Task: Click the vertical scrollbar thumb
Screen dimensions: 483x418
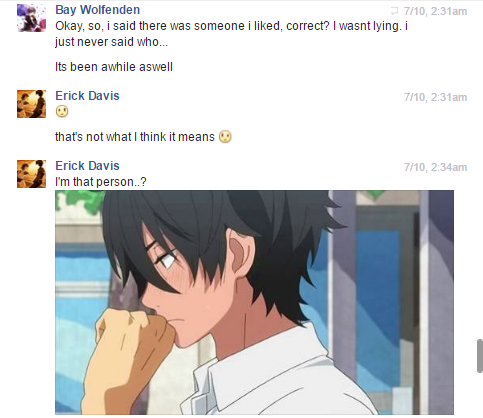Action: [x=480, y=356]
